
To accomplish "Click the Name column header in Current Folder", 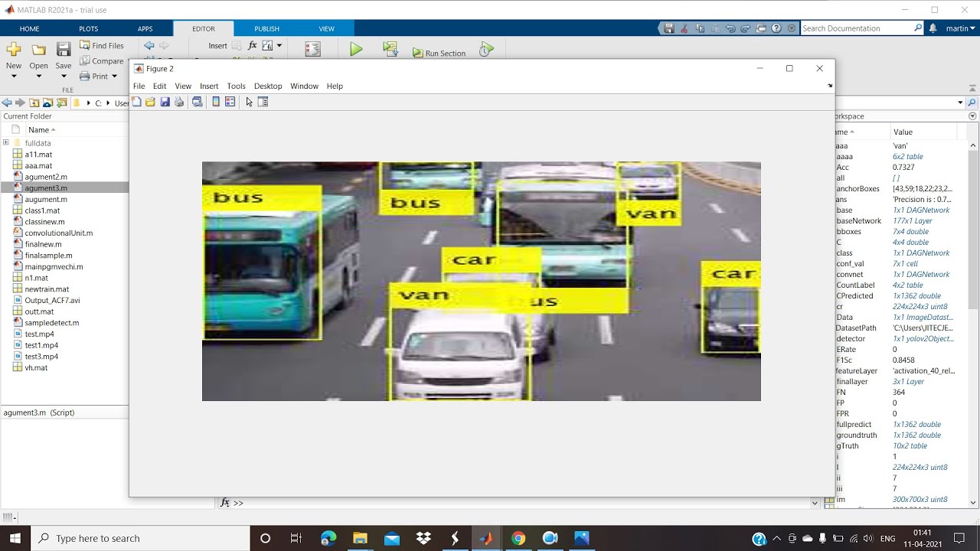I will click(x=42, y=130).
